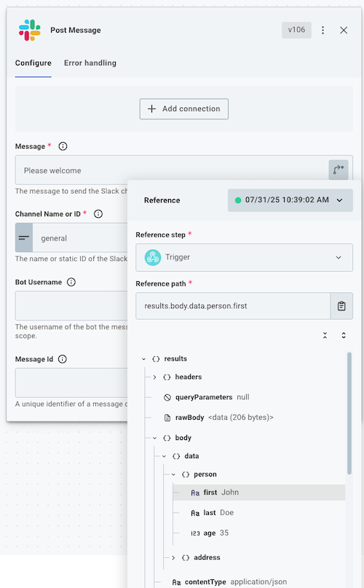Click the clipboard icon beside Reference path
Screen dimensions: 364x588
pyautogui.click(x=341, y=306)
